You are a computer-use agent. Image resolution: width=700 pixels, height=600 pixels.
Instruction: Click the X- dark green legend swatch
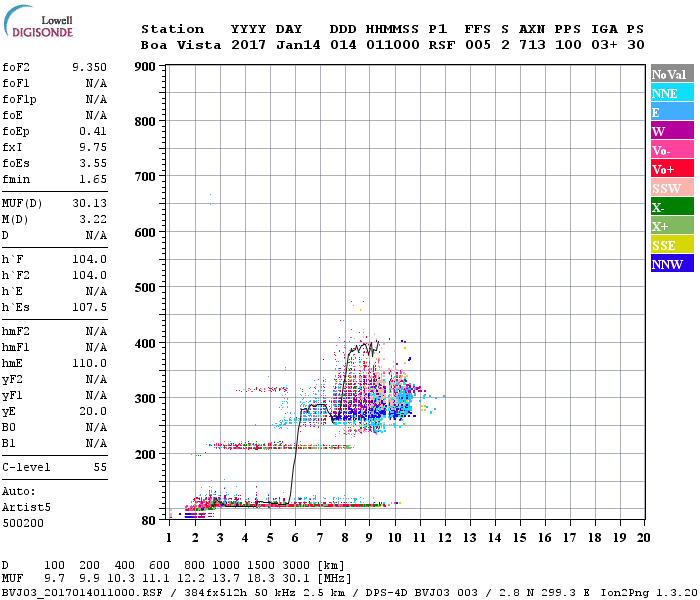point(672,207)
